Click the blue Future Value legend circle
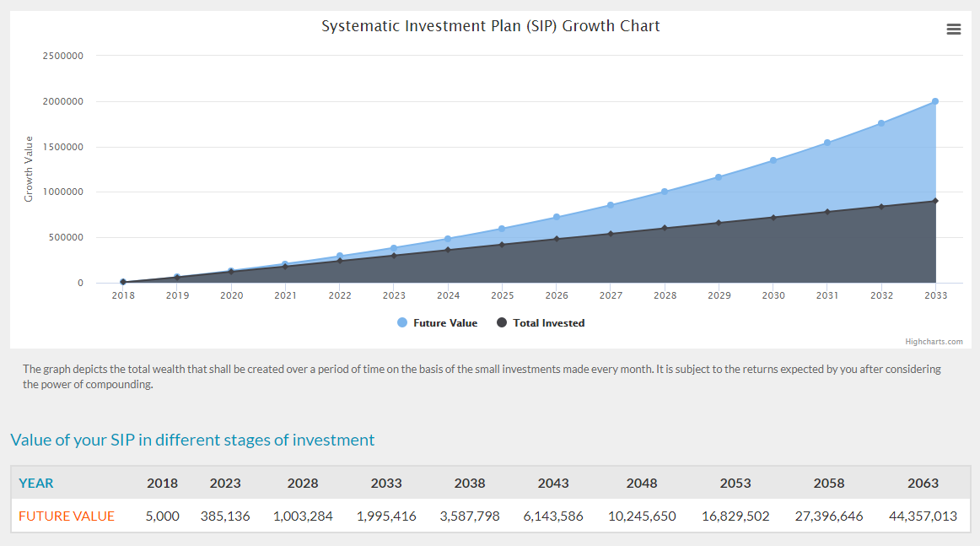Screen dimensions: 980x546 coord(402,323)
